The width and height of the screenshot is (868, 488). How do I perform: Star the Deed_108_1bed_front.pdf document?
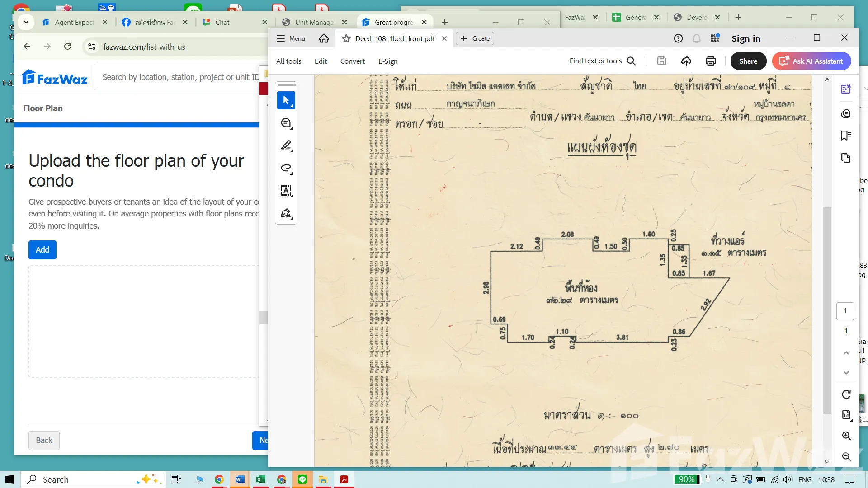pyautogui.click(x=346, y=39)
